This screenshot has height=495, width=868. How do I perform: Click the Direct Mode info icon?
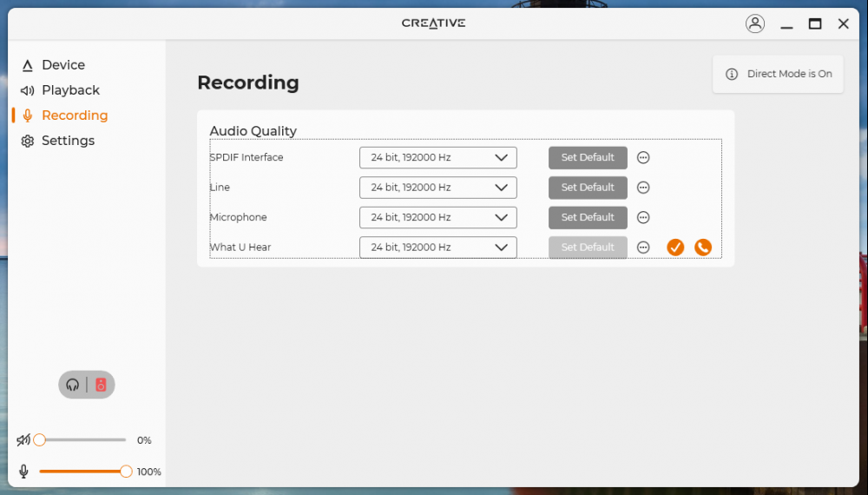[732, 75]
